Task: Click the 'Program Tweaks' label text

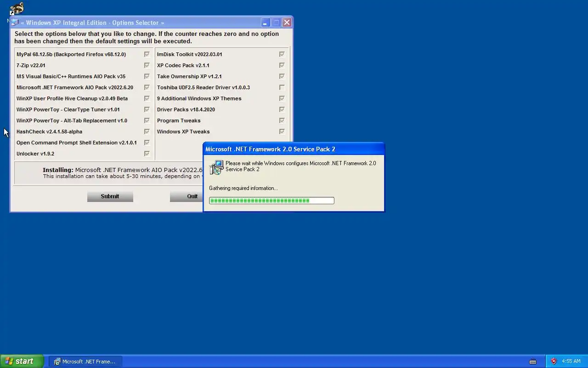Action: (x=179, y=121)
